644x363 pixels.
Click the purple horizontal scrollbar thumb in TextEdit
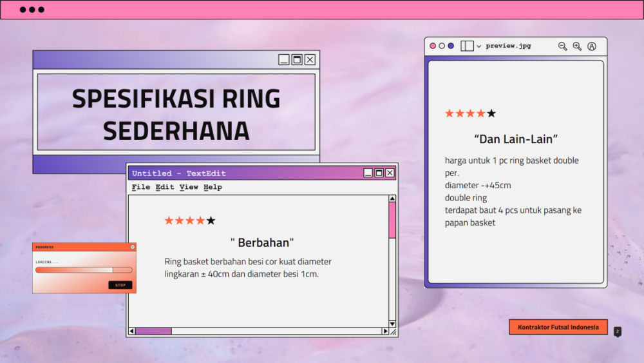click(154, 331)
